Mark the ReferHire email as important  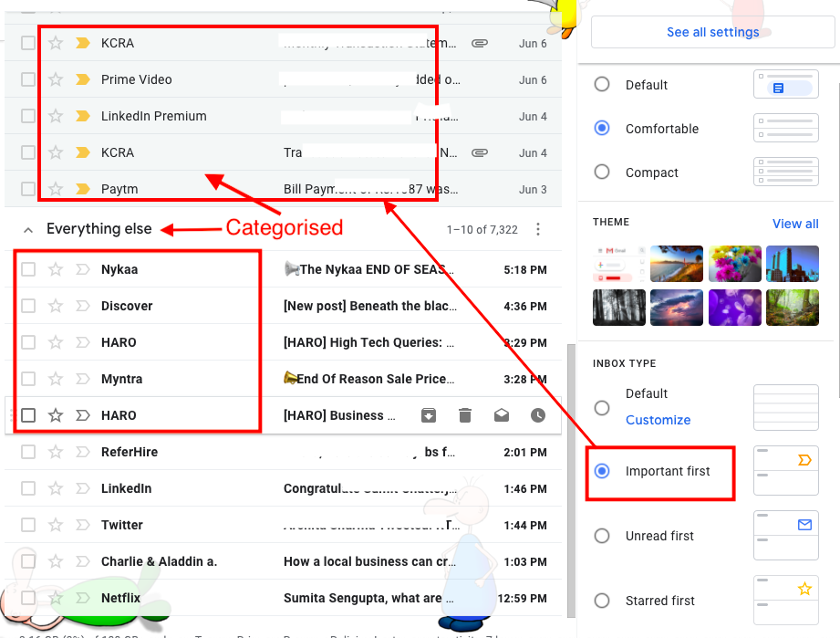[x=82, y=452]
